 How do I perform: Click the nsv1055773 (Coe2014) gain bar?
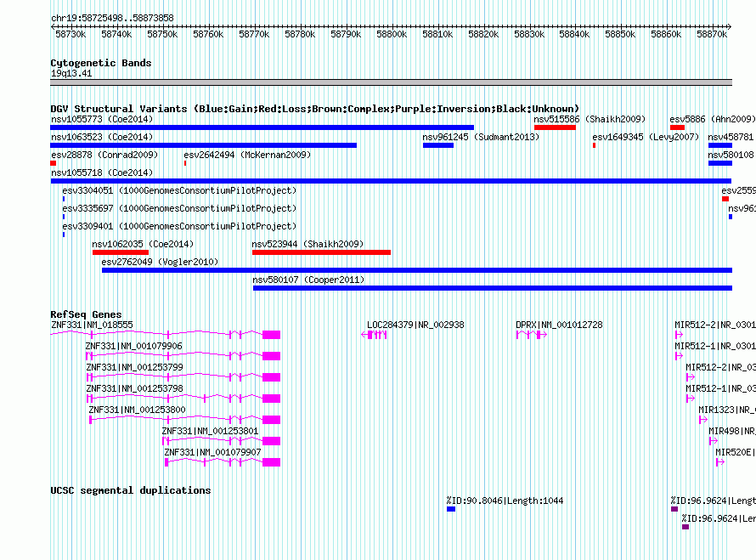[x=262, y=127]
